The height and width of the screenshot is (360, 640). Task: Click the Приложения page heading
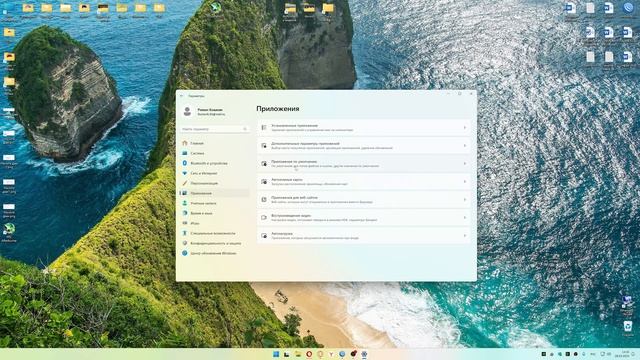(278, 109)
